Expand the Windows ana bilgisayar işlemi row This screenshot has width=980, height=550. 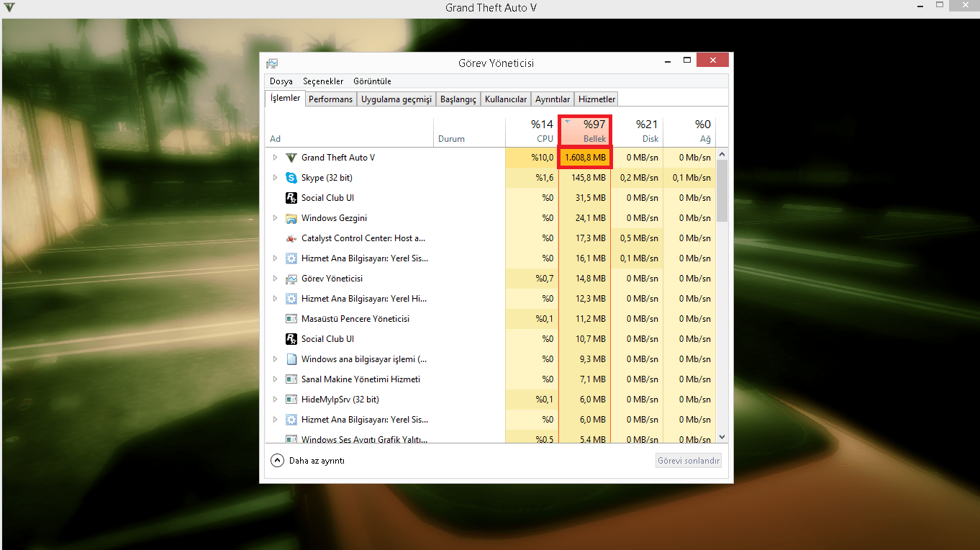pos(275,359)
